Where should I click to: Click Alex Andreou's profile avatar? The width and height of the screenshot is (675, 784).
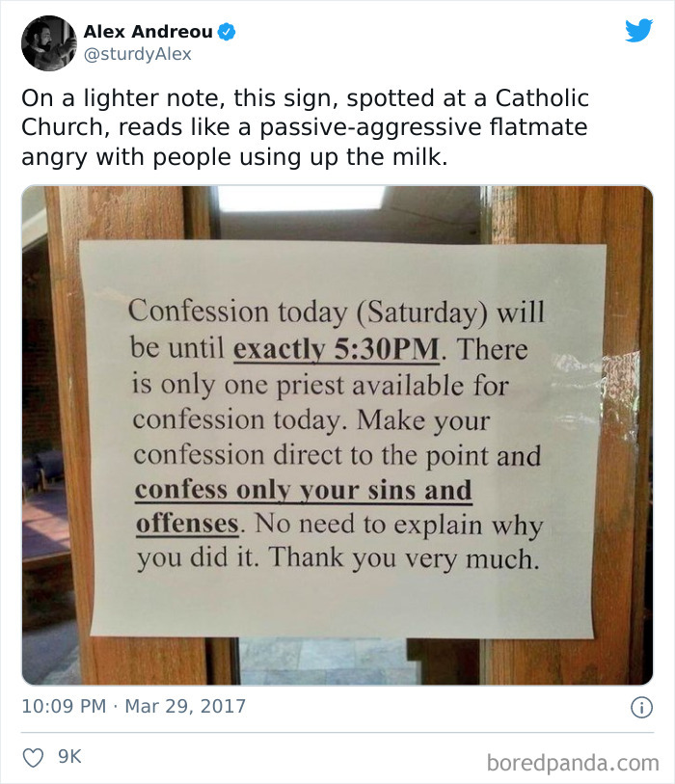(48, 42)
